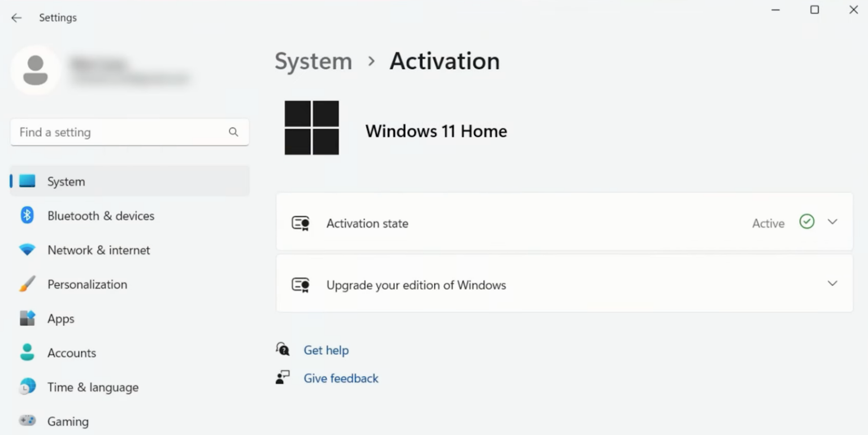The width and height of the screenshot is (868, 435).
Task: Select the Bluetooth & devices sidebar icon
Action: tap(27, 216)
